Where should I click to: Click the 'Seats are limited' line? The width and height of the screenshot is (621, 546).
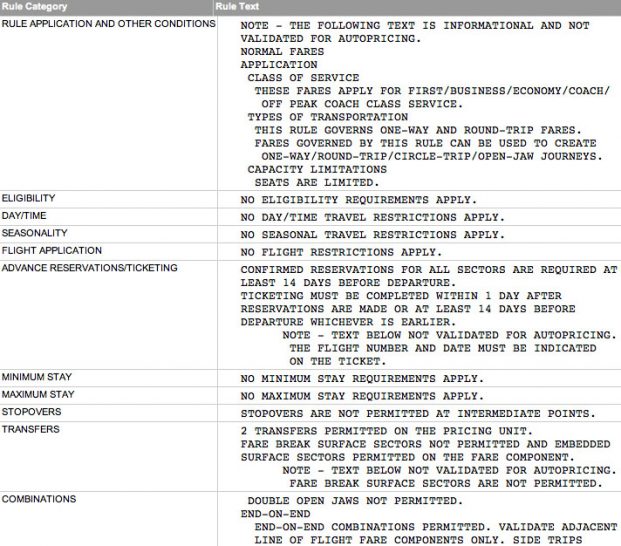pos(316,182)
